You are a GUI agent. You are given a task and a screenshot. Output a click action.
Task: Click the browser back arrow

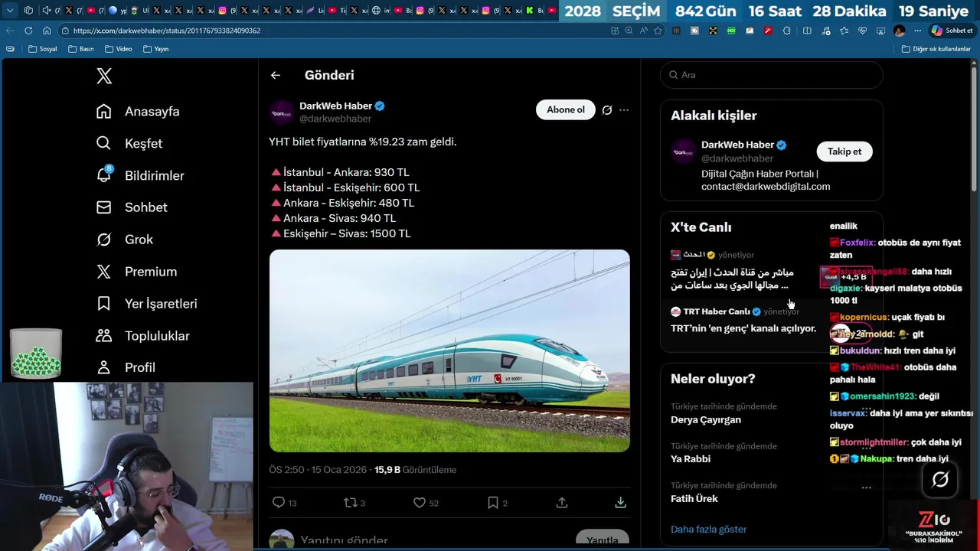click(x=10, y=31)
